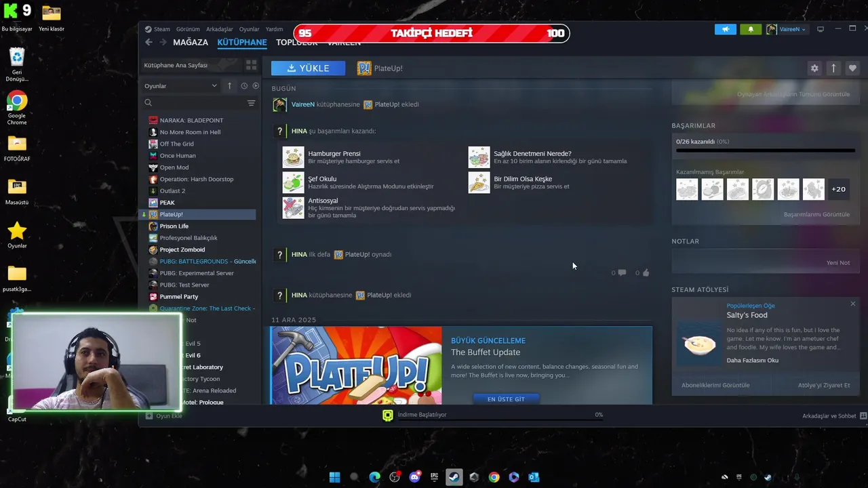Screen dimensions: 868x488
Task: Add PlateUp! to favorites heart icon
Action: point(852,68)
